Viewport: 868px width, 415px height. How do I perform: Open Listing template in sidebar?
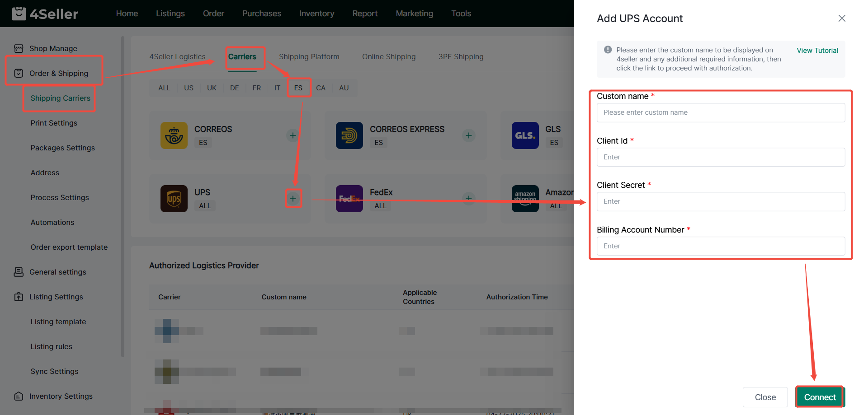point(58,322)
